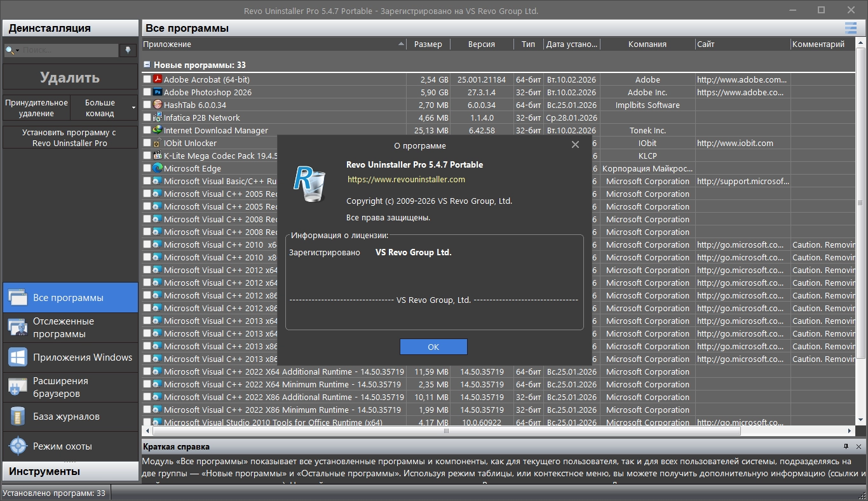Tick Visual C++ 2022 X64 Minimum Runtime checkbox

[147, 384]
